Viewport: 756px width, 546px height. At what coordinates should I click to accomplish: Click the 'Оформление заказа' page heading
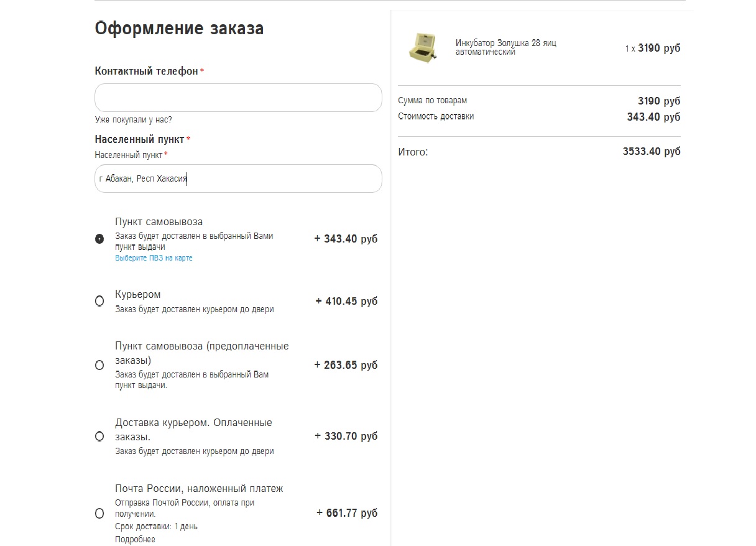pyautogui.click(x=179, y=29)
